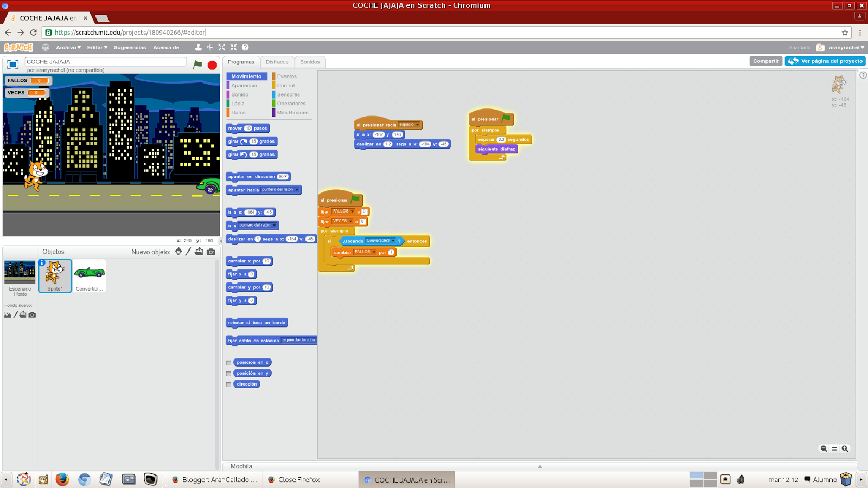
Task: Click the Compartir button
Action: pyautogui.click(x=765, y=61)
